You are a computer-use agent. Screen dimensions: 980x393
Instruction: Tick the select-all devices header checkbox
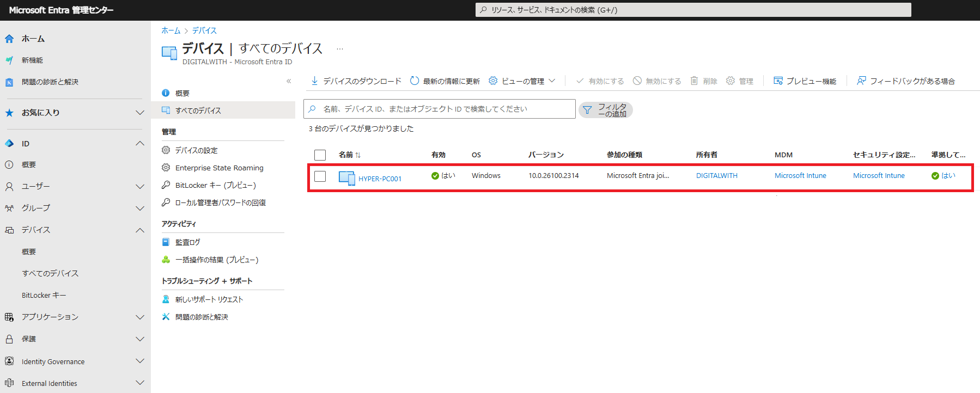pyautogui.click(x=320, y=155)
